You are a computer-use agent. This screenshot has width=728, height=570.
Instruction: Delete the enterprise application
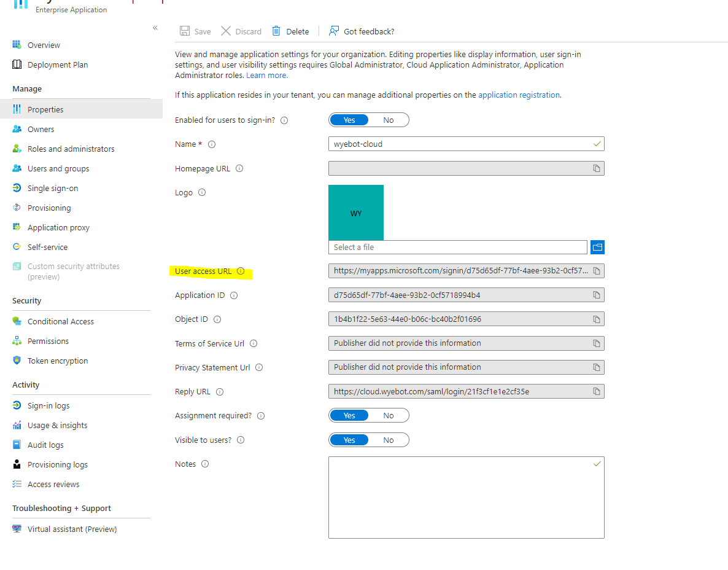[x=290, y=31]
